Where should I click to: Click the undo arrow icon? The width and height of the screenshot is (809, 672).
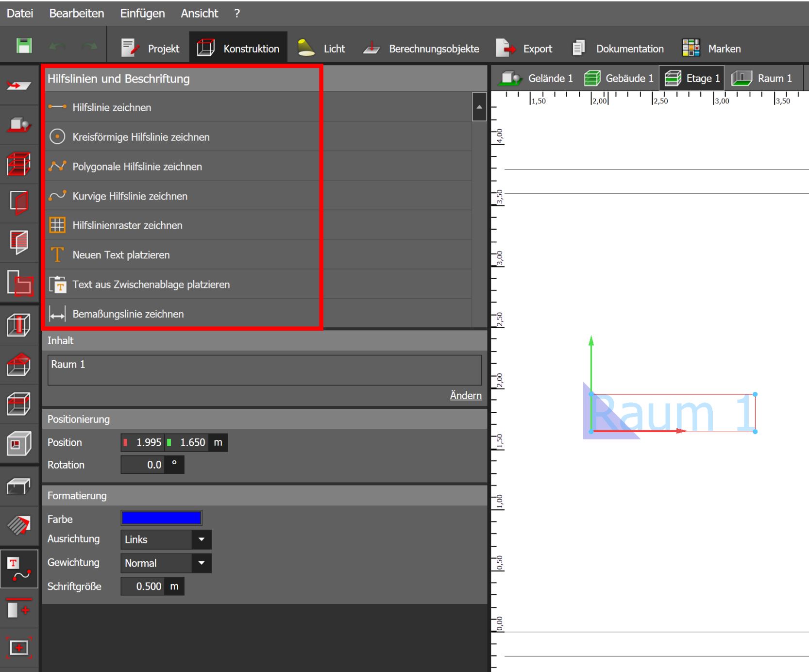[x=58, y=47]
